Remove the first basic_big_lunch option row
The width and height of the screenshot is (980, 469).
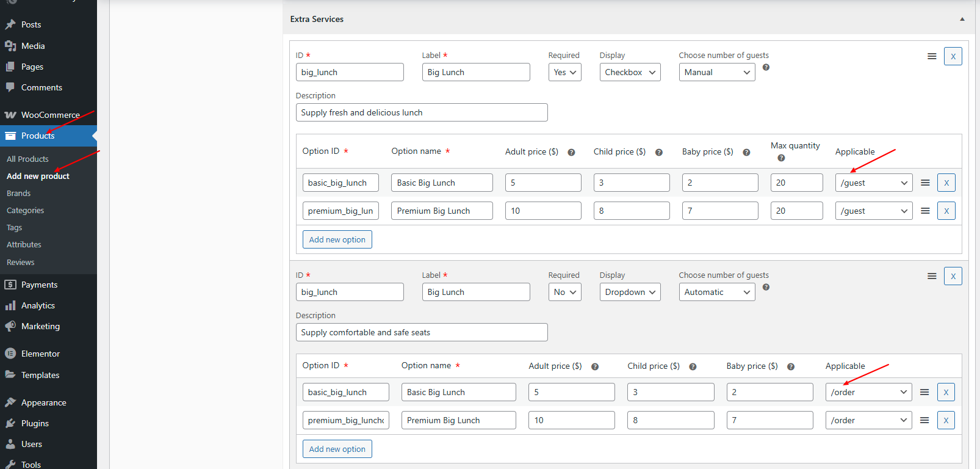(946, 183)
